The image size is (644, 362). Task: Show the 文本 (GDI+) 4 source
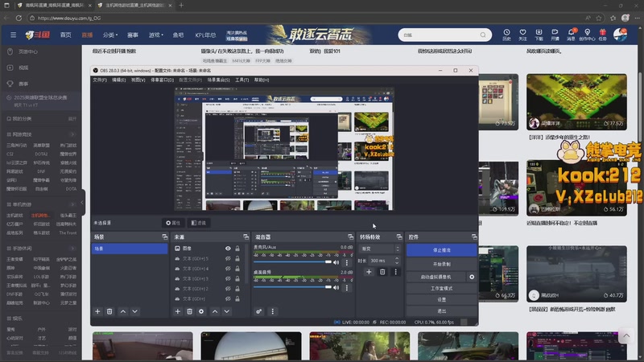[x=228, y=269]
